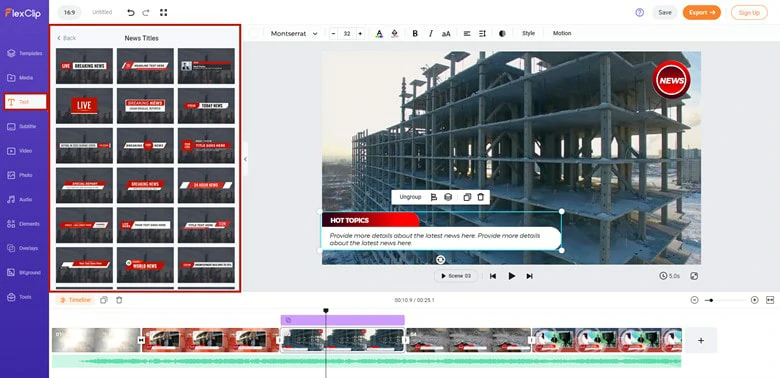The height and width of the screenshot is (378, 780).
Task: Duplicate the selected text group
Action: (467, 197)
